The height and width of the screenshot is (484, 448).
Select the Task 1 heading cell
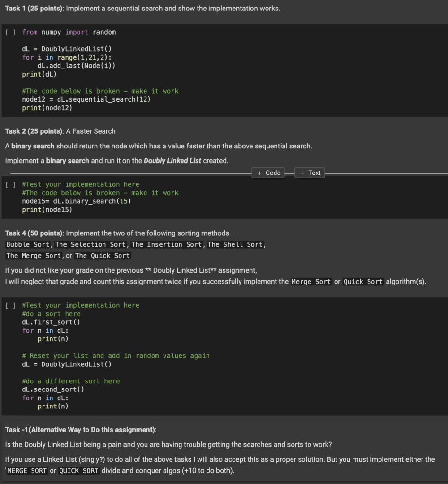[x=142, y=8]
